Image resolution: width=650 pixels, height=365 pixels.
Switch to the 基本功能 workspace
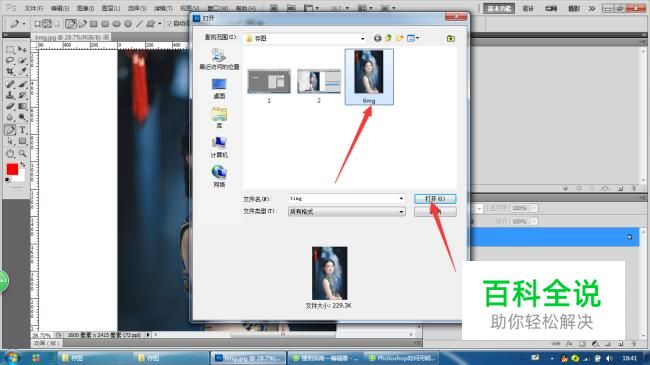(x=499, y=8)
